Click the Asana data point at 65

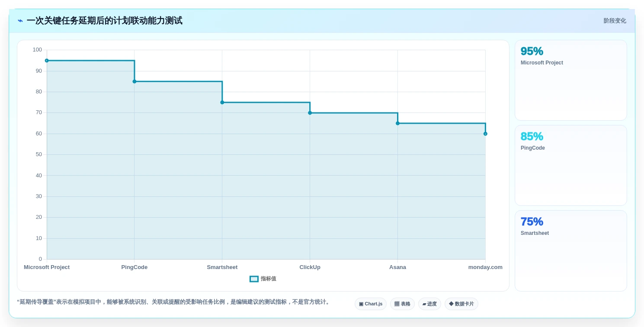397,123
